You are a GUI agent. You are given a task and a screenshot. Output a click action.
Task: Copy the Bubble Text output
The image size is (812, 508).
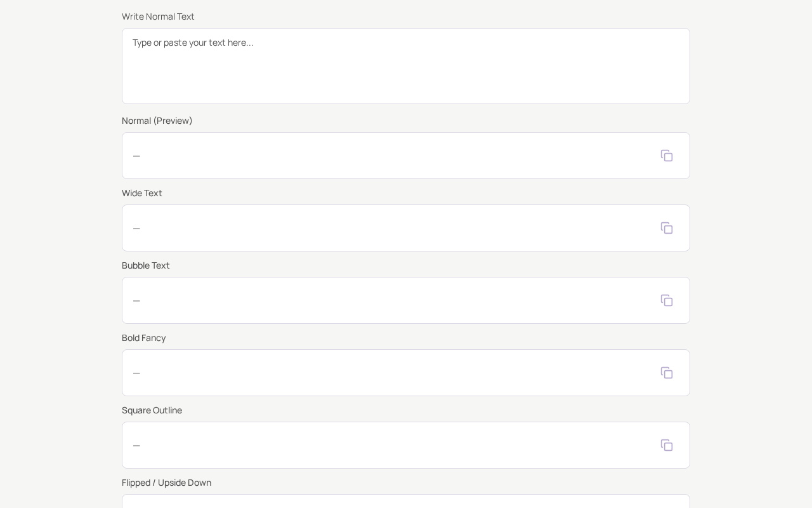[x=667, y=300]
